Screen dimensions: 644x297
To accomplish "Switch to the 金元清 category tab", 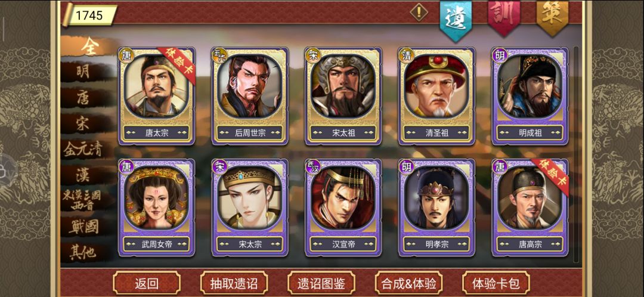I will click(82, 150).
